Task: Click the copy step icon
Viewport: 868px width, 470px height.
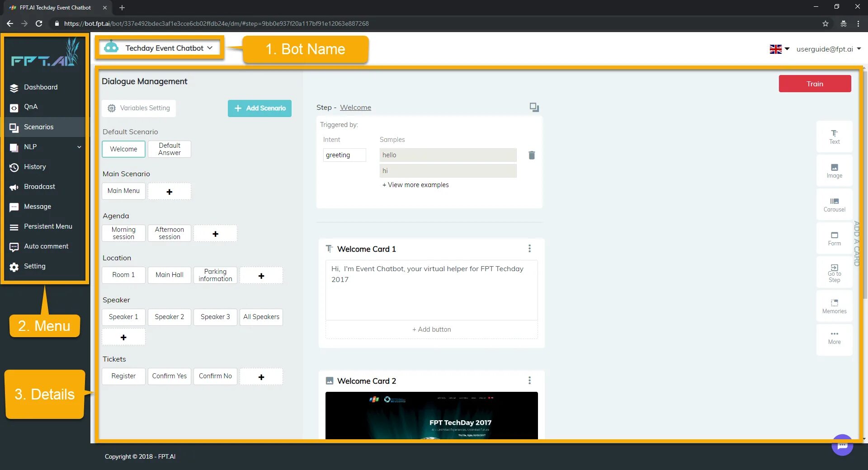Action: point(534,108)
